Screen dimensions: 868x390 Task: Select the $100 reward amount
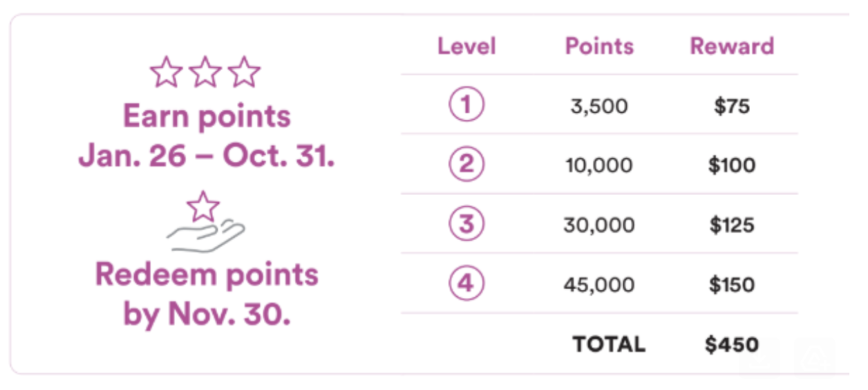pos(732,166)
